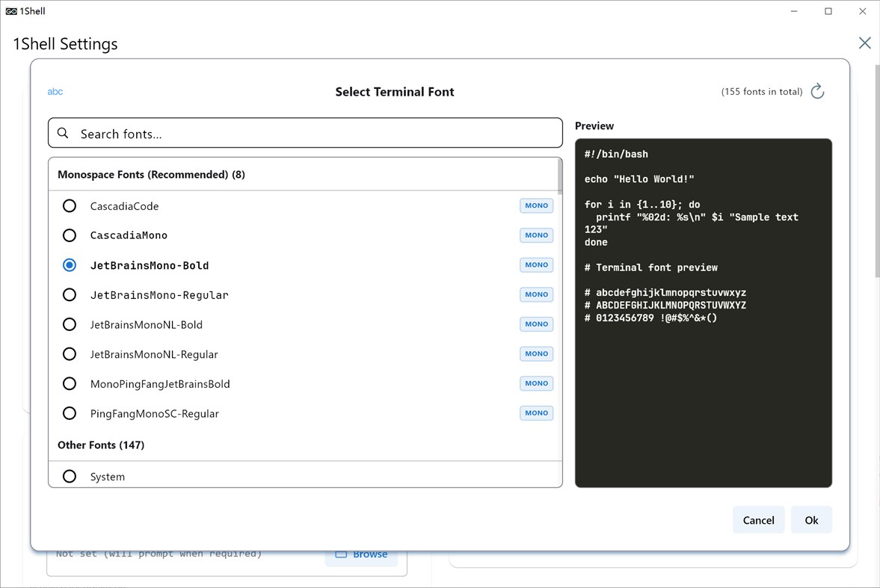
Task: Click the MONO badge next to MonoPingFangJetBrainsBold
Action: point(537,384)
